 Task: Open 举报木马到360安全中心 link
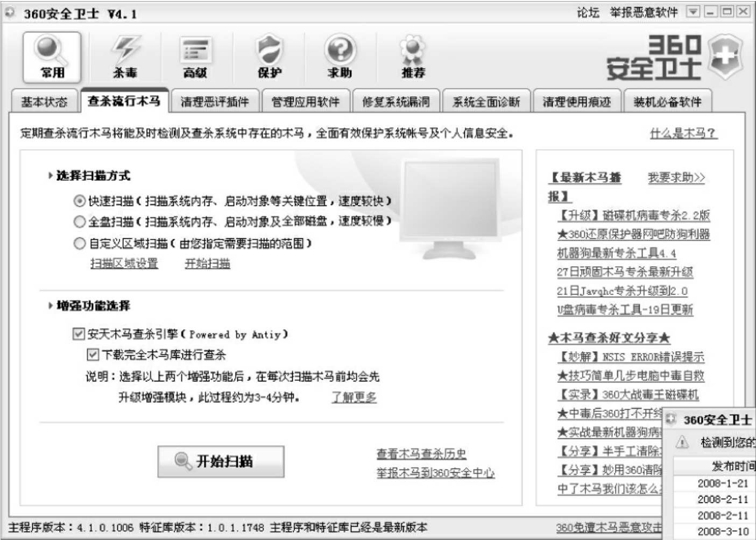coord(435,473)
